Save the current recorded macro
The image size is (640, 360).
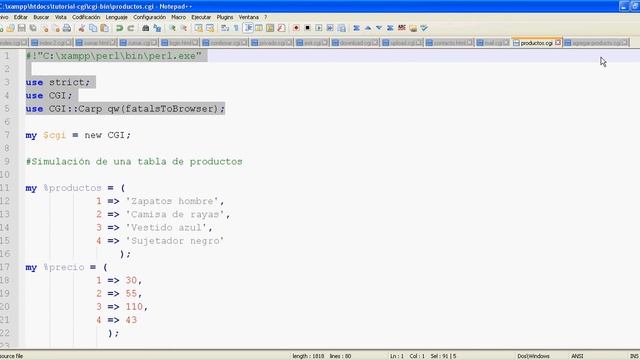pos(342,28)
